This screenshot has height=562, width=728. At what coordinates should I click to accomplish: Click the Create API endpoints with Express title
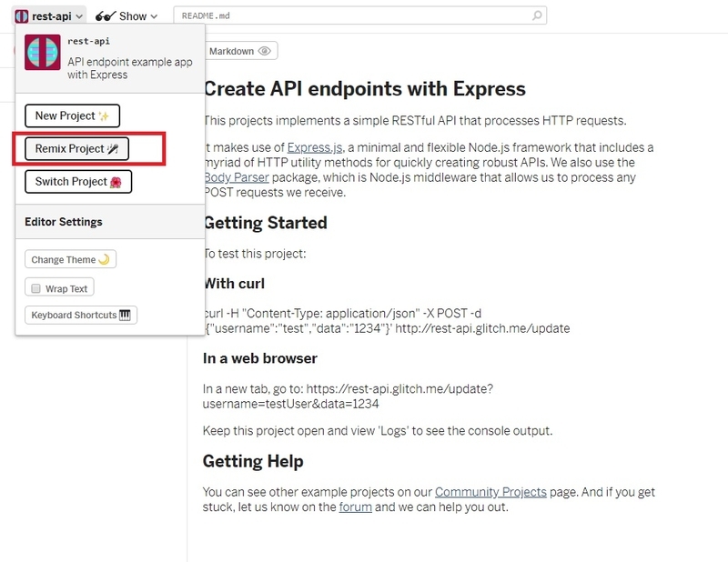click(x=365, y=88)
